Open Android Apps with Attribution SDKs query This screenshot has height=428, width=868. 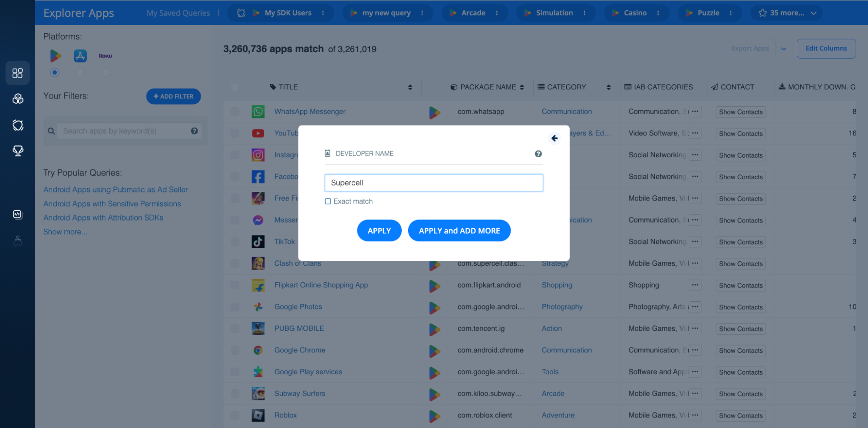(103, 217)
